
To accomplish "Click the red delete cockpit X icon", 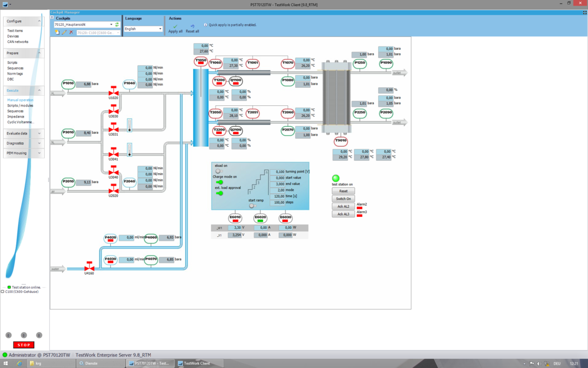I will point(71,32).
